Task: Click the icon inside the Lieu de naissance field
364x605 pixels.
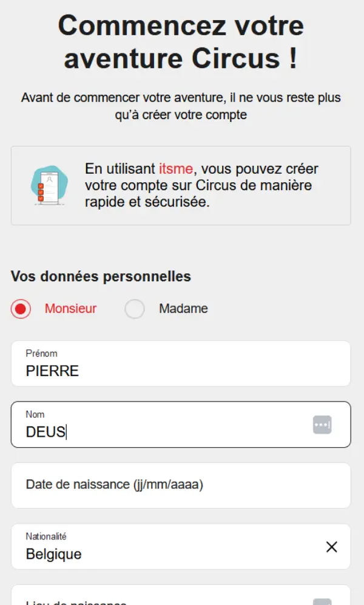Action: pos(323,601)
